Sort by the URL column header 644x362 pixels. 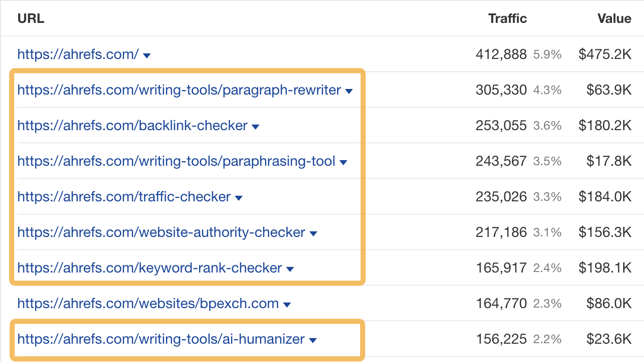[x=31, y=18]
